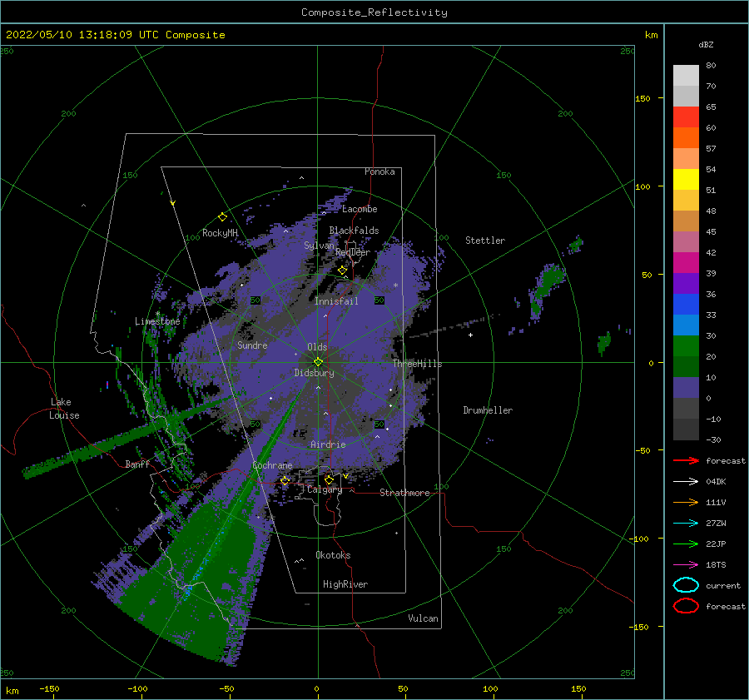Click the Sundre label
The height and width of the screenshot is (700, 749).
point(252,345)
